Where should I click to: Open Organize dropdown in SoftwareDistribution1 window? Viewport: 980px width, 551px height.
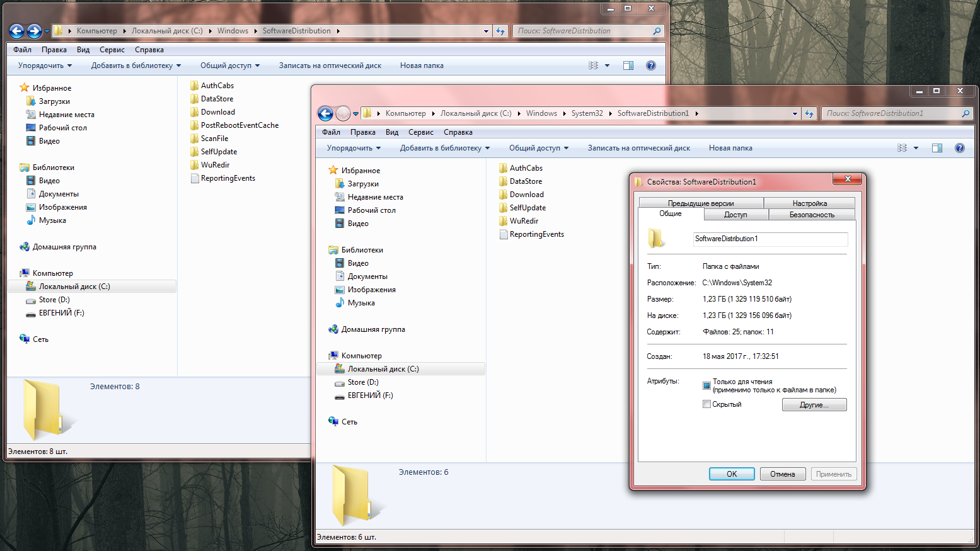coord(354,148)
